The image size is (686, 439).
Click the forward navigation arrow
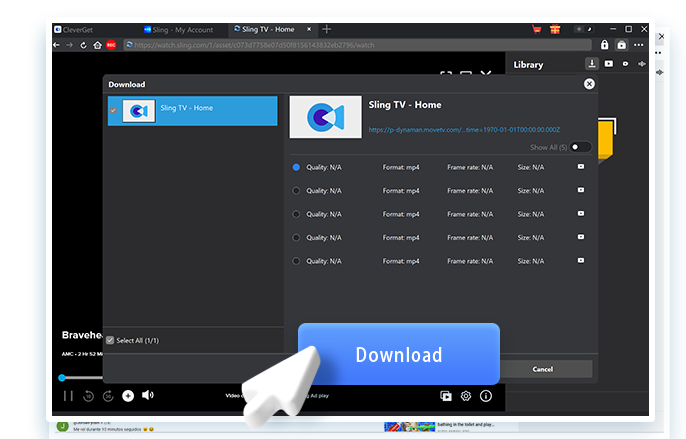point(70,45)
